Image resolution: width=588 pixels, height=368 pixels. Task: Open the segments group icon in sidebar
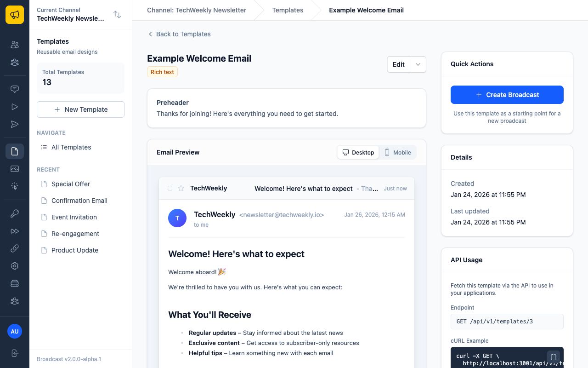coord(15,62)
